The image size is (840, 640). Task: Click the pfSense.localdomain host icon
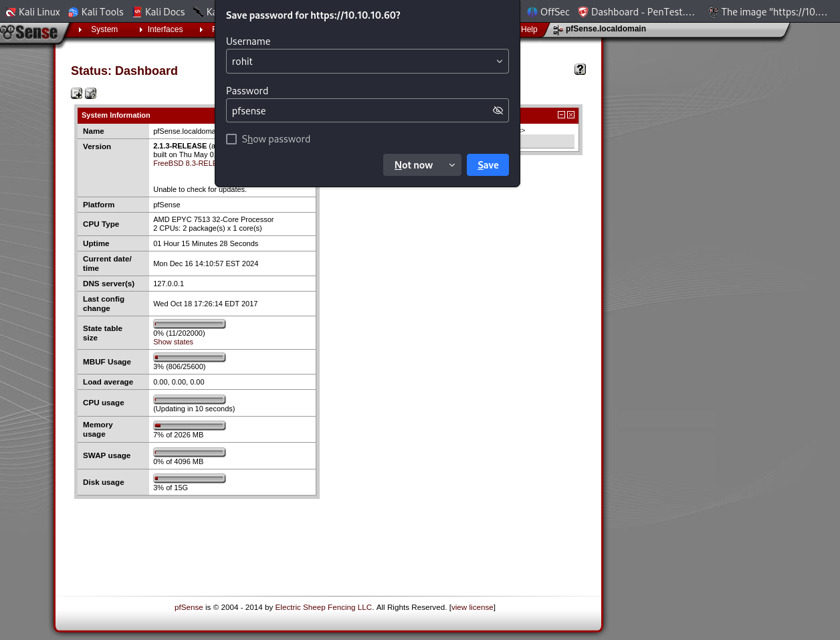coord(558,29)
